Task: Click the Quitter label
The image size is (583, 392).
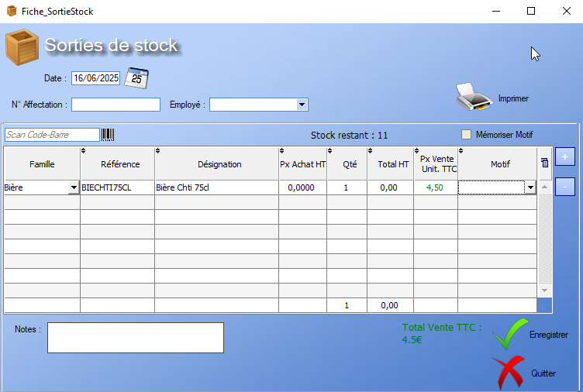Action: [x=543, y=373]
